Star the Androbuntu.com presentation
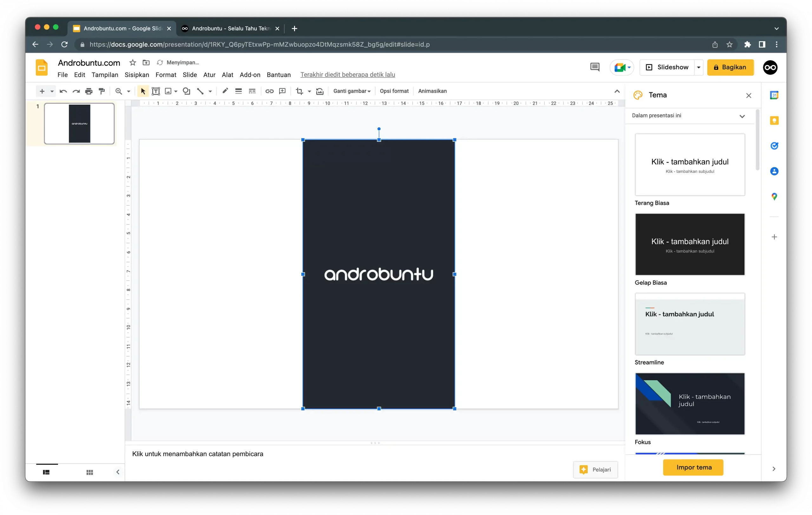 [x=132, y=62]
